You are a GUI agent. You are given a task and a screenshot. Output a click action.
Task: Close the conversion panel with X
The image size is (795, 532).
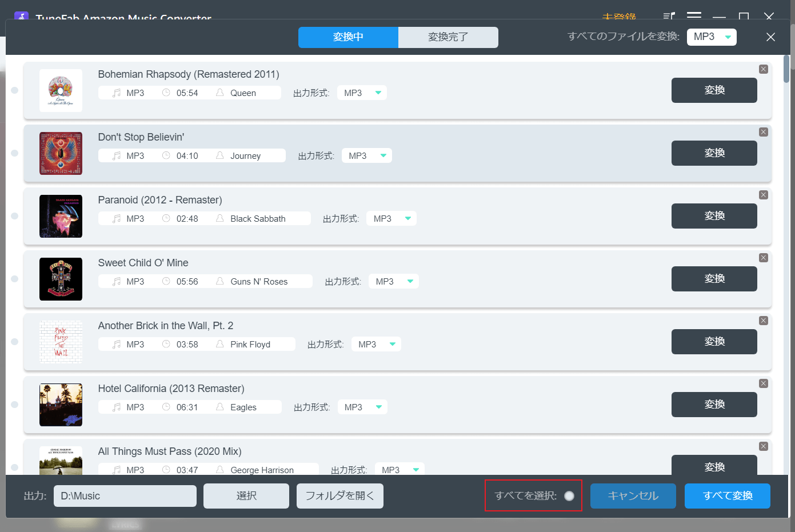tap(770, 37)
